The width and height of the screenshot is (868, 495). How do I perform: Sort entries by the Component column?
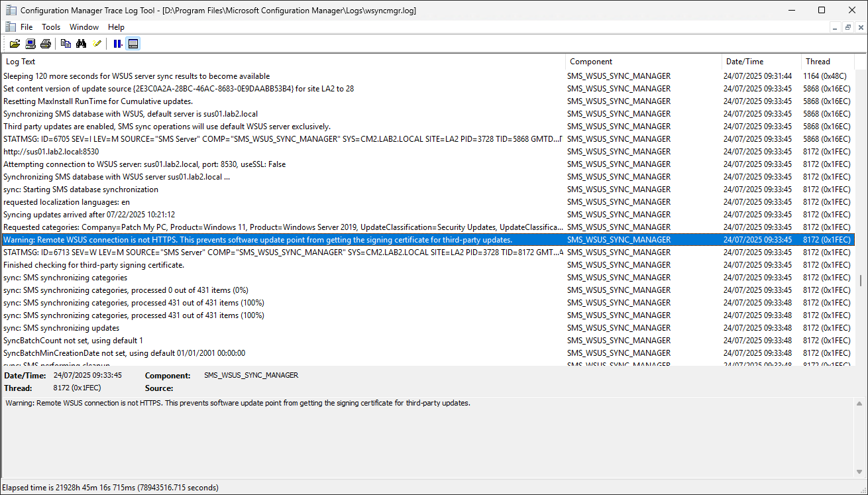coord(593,61)
